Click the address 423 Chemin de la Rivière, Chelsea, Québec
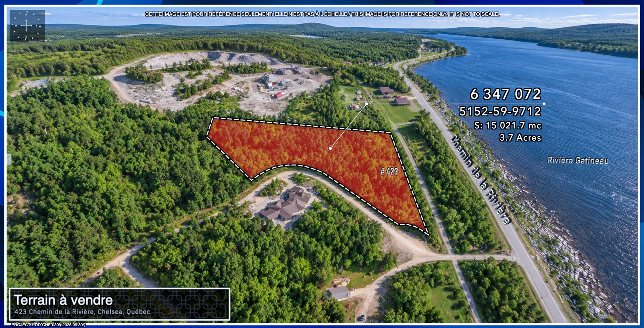Image resolution: width=644 pixels, height=328 pixels. pos(82,312)
